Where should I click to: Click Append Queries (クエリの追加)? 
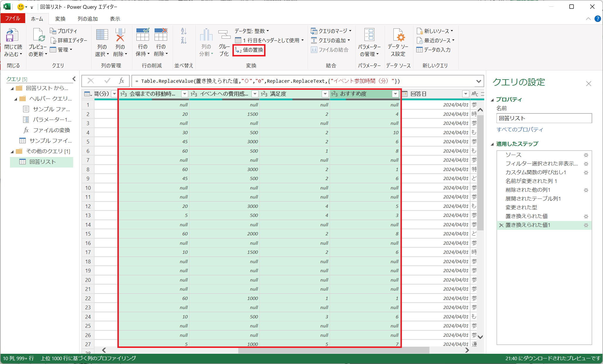point(330,40)
